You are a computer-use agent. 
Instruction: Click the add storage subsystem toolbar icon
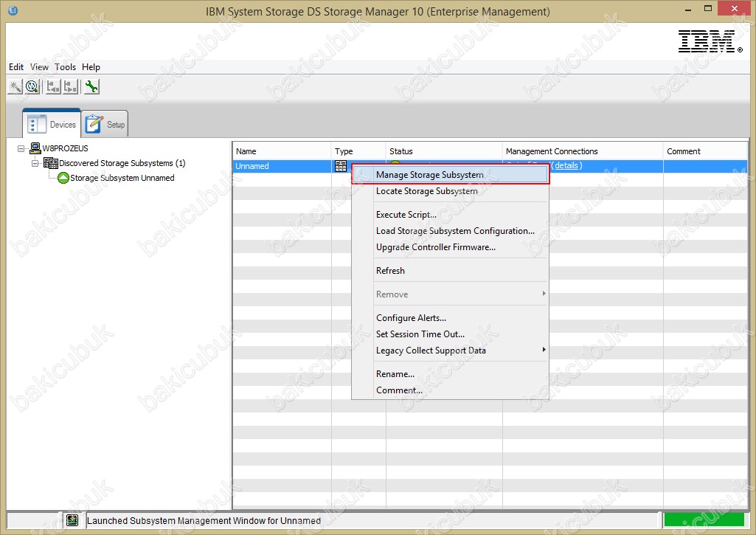tap(53, 87)
